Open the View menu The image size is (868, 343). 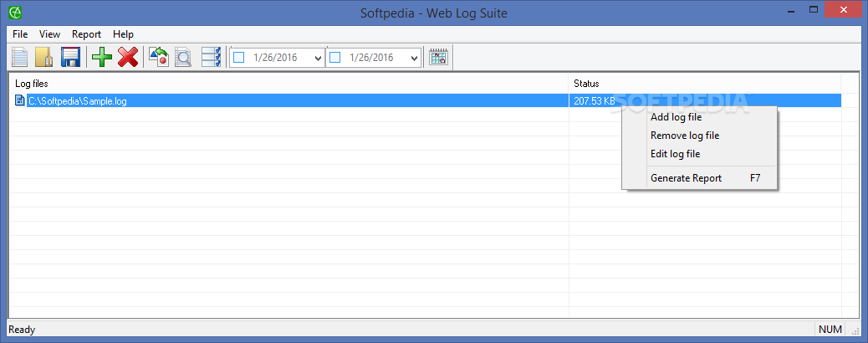[50, 34]
